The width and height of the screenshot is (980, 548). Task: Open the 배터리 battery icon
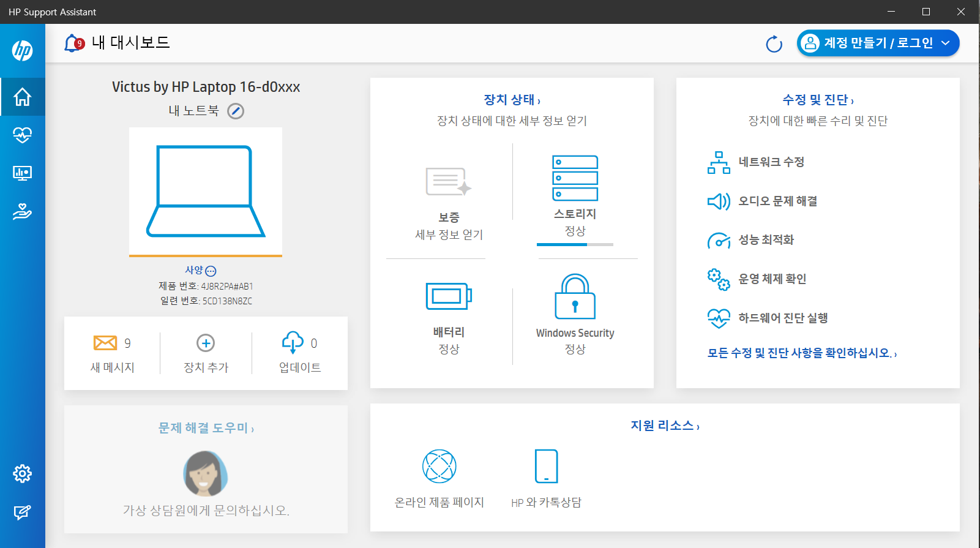point(449,296)
